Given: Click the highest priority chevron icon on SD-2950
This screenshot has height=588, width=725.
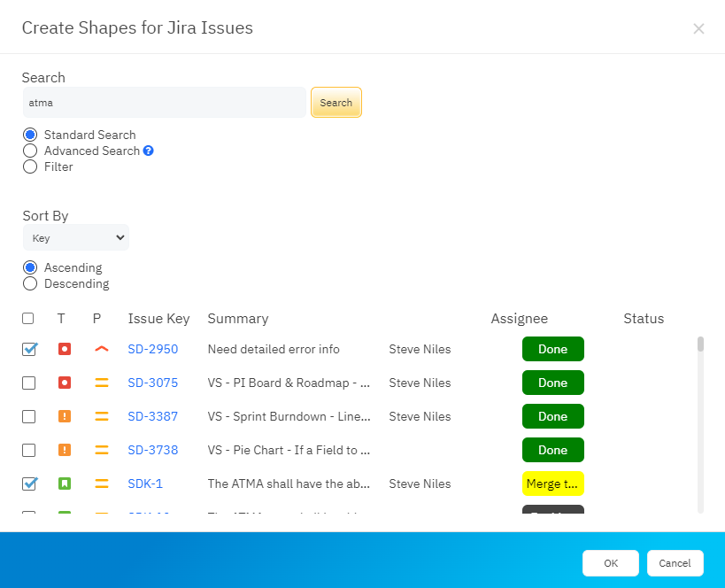Looking at the screenshot, I should pyautogui.click(x=101, y=349).
